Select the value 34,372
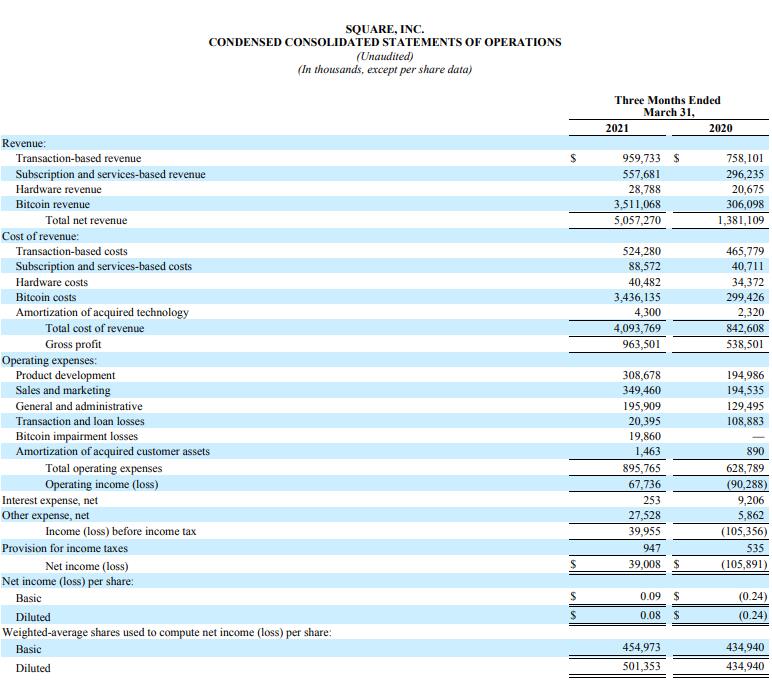This screenshot has width=772, height=686. pos(748,282)
